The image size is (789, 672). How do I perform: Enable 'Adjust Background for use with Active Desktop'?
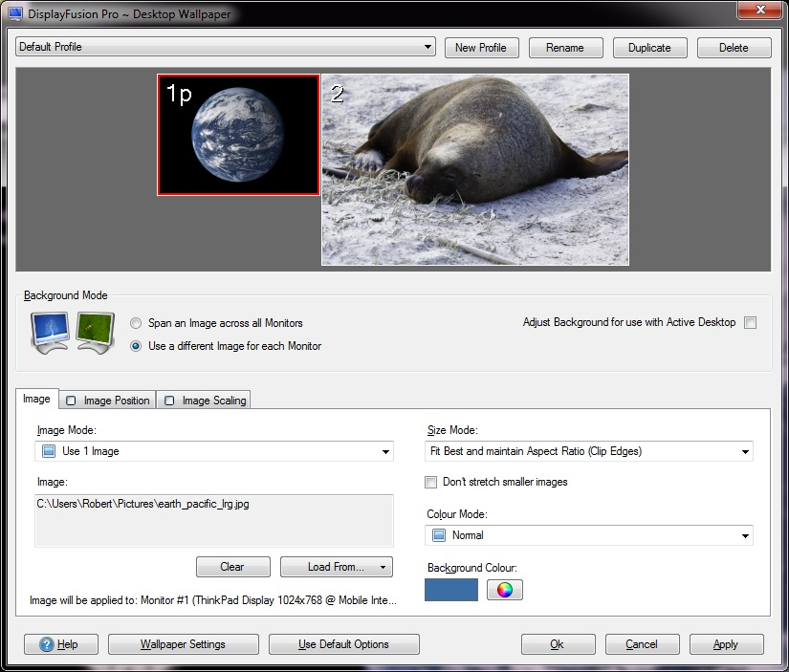(750, 323)
